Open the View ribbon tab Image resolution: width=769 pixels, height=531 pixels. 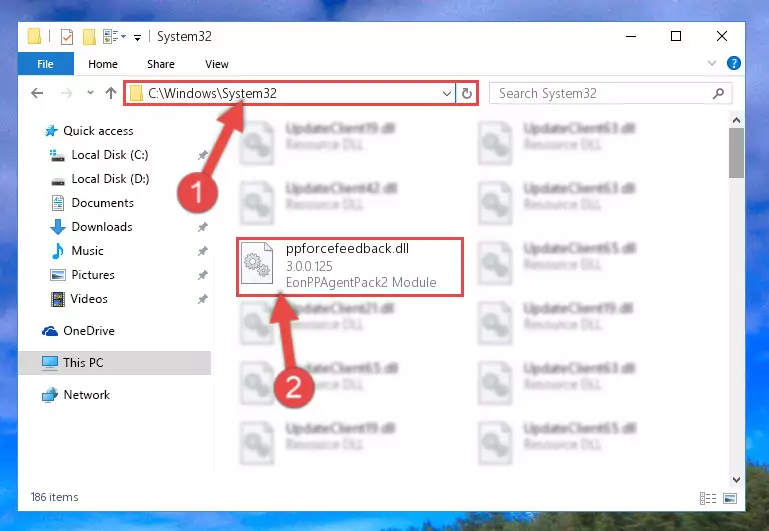(217, 64)
